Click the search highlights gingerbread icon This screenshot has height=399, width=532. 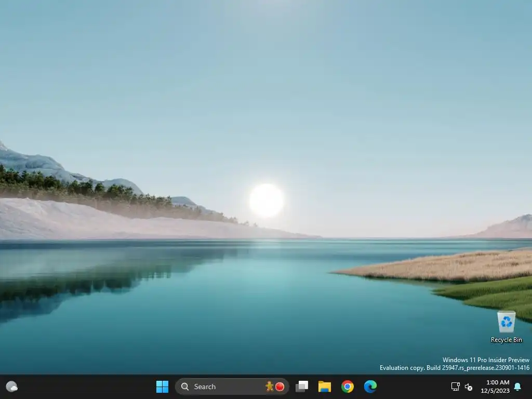[270, 386]
